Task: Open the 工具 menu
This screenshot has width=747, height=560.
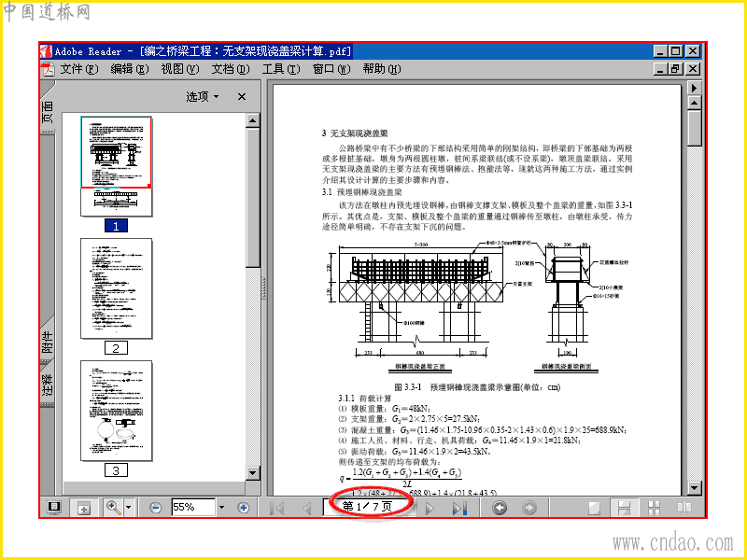Action: click(x=281, y=69)
